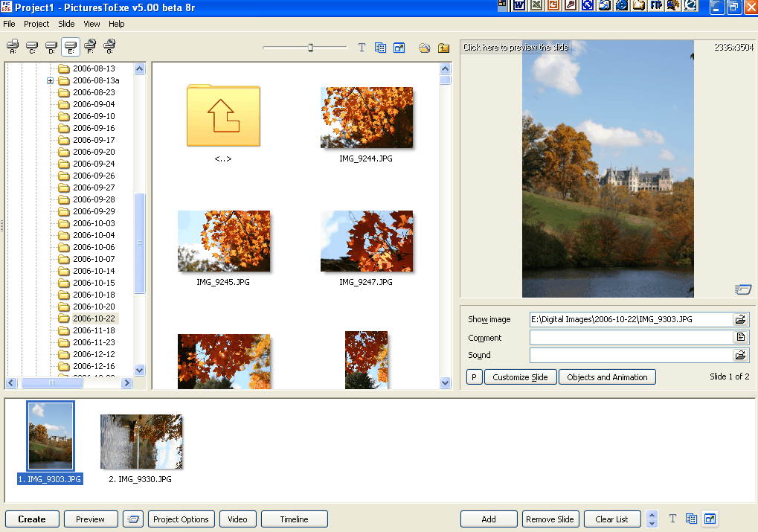Screen dimensions: 758x532
Task: Click the folder tree scroll right arrow
Action: coord(126,382)
